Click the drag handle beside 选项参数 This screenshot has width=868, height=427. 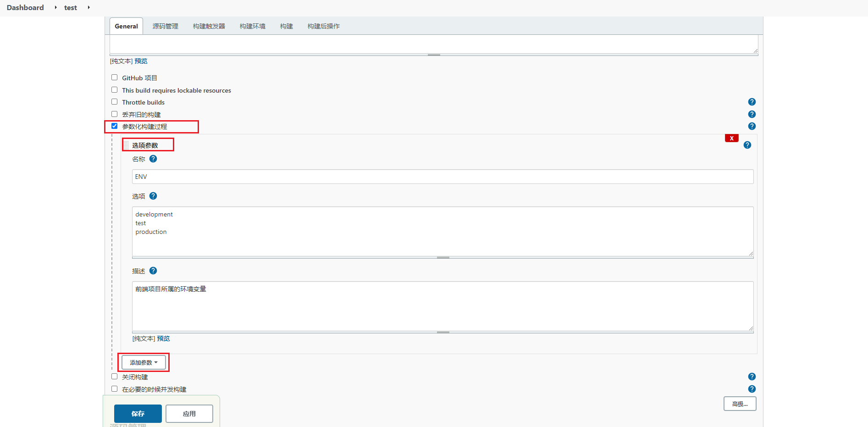point(126,145)
